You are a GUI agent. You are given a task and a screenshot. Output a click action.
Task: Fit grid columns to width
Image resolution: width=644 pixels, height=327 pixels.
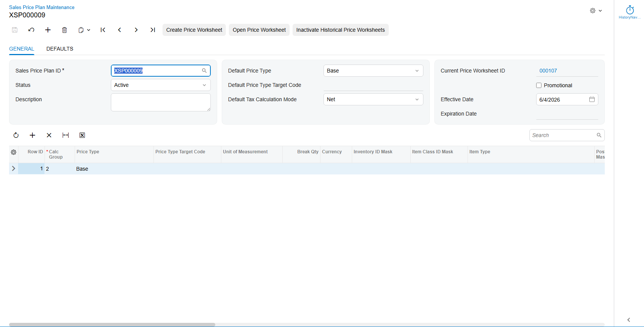tap(66, 135)
